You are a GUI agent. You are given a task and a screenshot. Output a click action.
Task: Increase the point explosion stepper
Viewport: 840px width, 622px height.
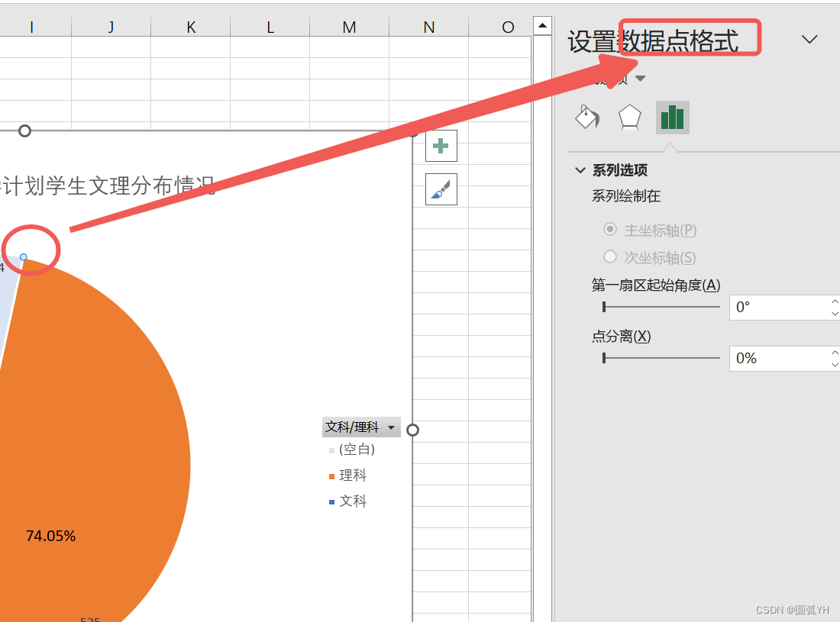pos(835,353)
